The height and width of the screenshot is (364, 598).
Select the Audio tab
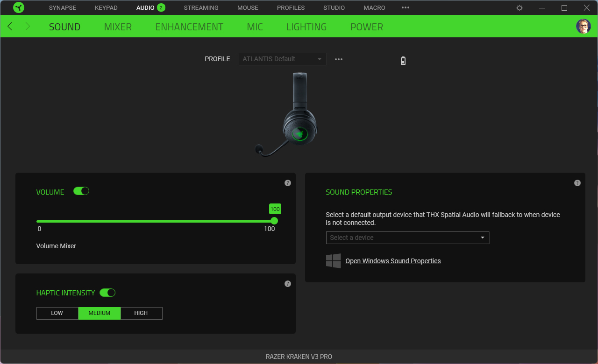click(145, 8)
